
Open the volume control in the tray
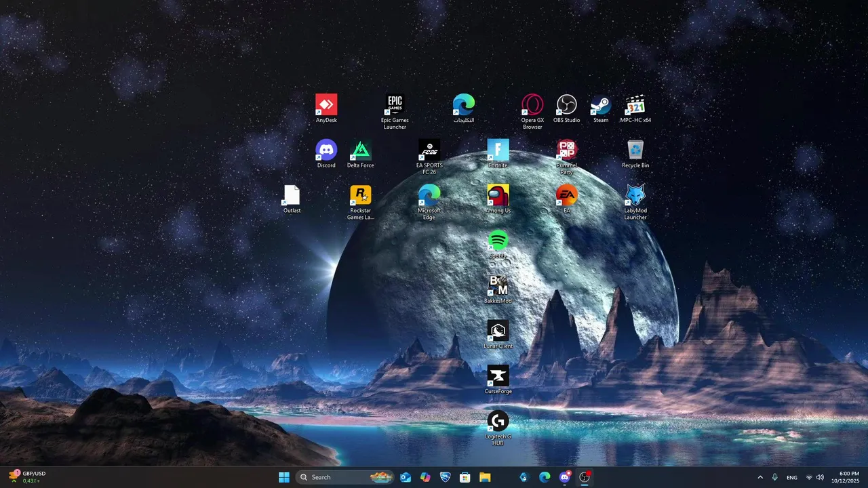click(x=820, y=477)
